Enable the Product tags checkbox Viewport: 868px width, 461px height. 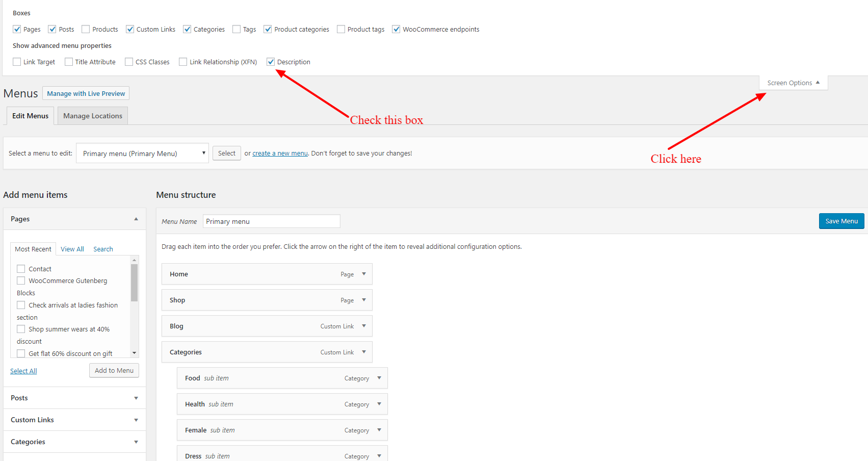341,29
